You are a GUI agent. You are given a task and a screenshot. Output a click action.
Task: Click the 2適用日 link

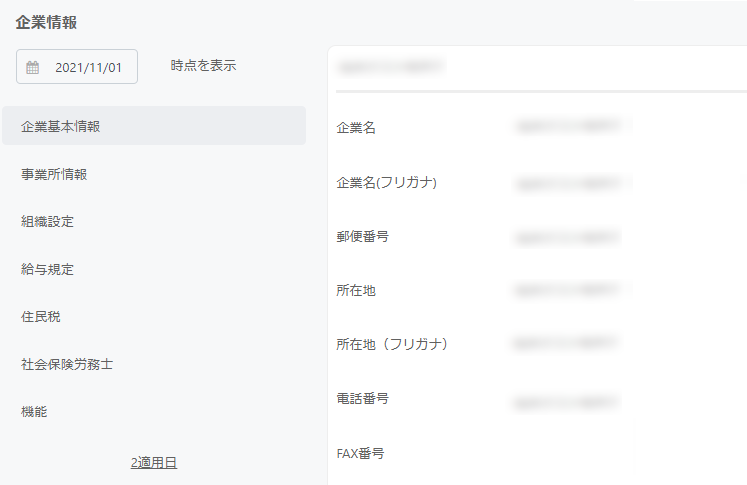154,462
